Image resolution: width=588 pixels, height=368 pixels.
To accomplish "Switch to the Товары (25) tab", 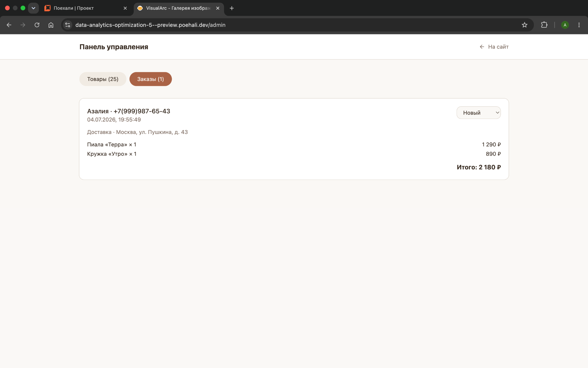I will point(103,79).
